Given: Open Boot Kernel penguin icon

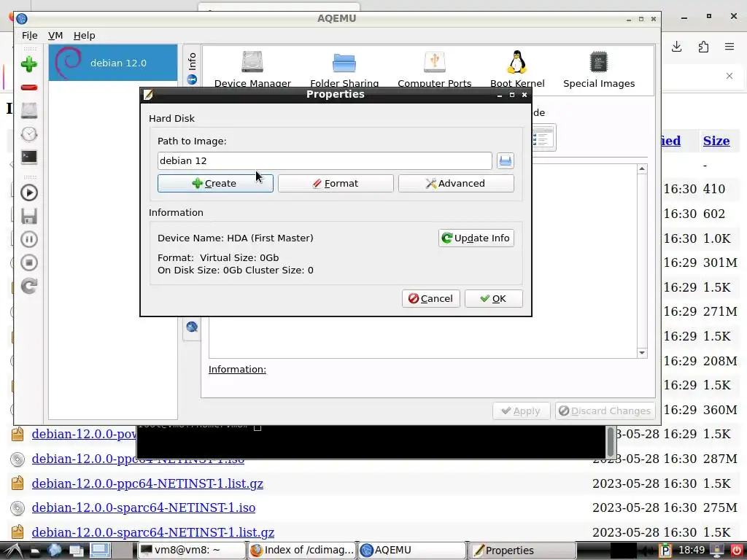Looking at the screenshot, I should pyautogui.click(x=517, y=69).
